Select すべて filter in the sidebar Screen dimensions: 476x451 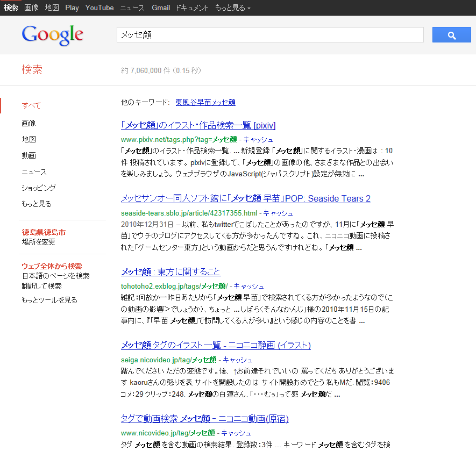31,105
